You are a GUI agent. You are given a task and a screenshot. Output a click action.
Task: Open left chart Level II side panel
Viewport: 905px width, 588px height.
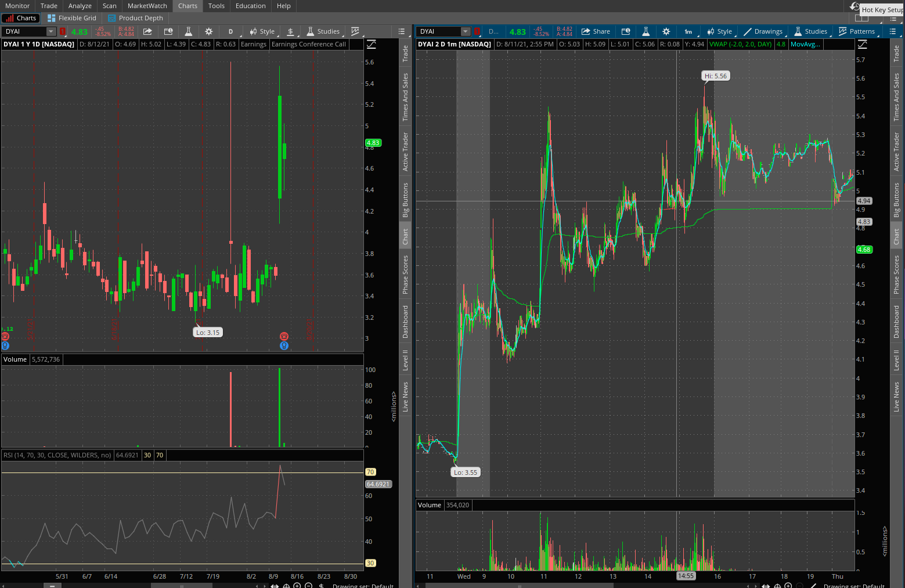(x=405, y=360)
